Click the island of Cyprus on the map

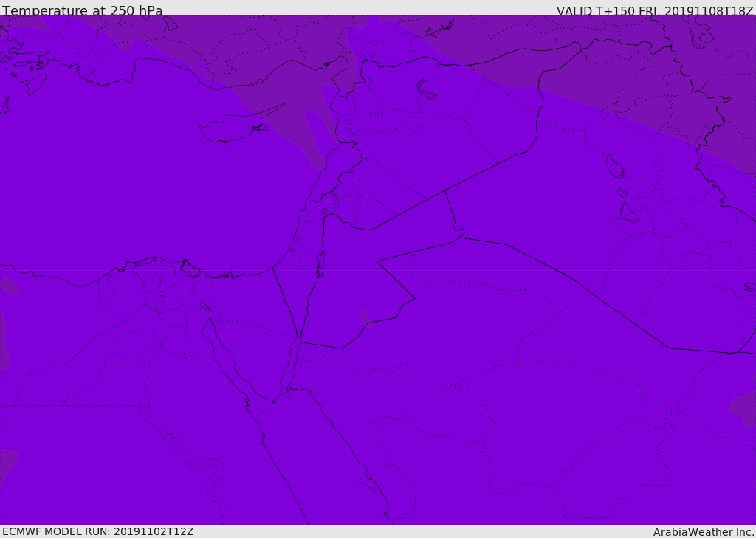pyautogui.click(x=236, y=128)
